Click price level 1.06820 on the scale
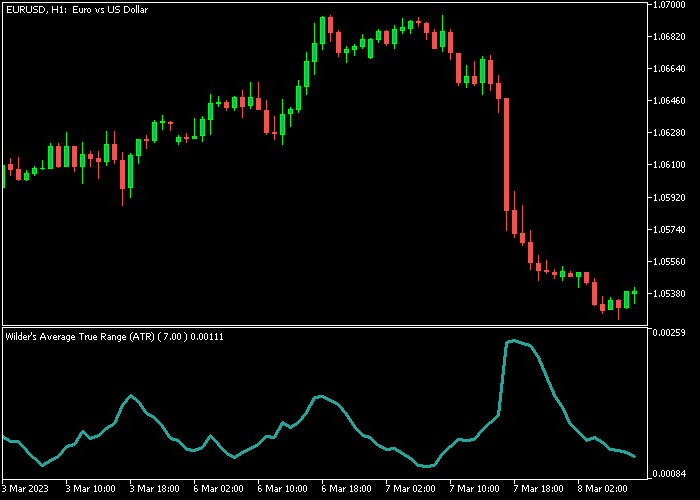 [x=669, y=37]
